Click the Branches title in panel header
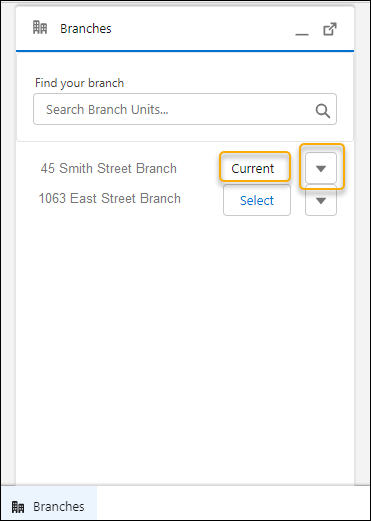 86,29
